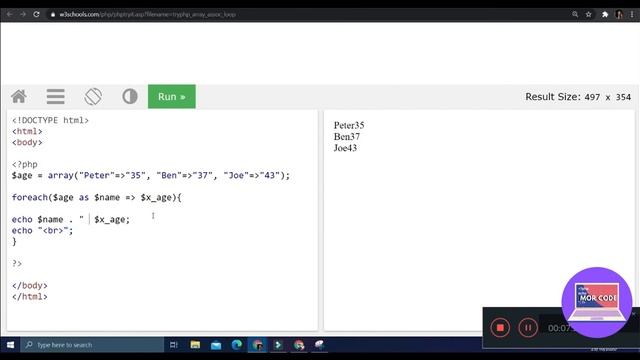This screenshot has width=640, height=360.
Task: Click the </html> closing tag line
Action: coord(30,297)
